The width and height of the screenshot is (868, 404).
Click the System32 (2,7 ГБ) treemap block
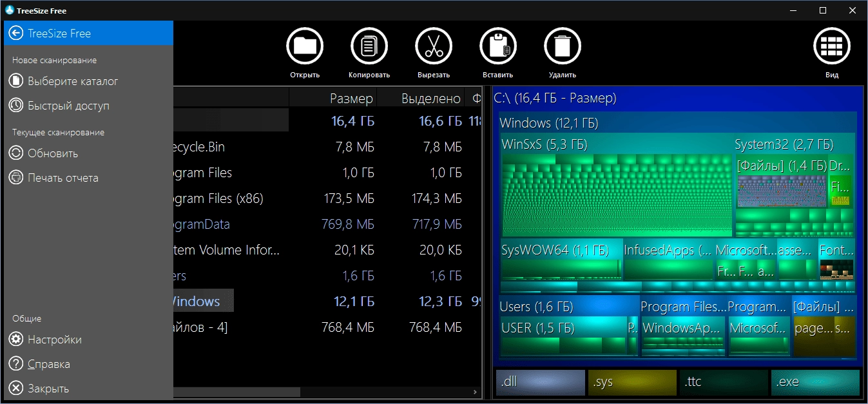[795, 186]
